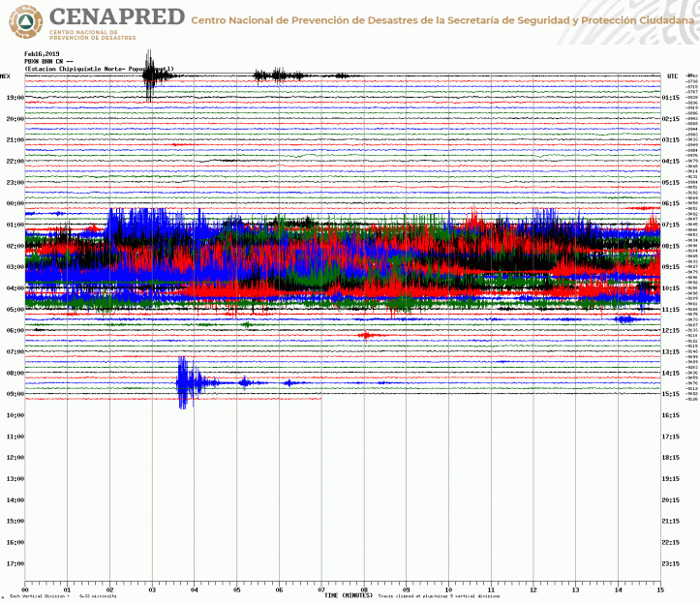
Task: Click the MEX time zone label
Action: (x=6, y=75)
